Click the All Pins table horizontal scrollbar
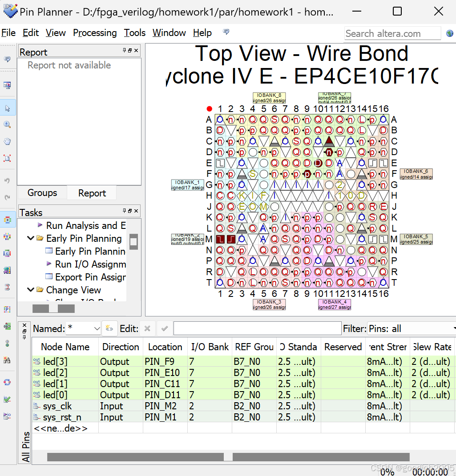 [228, 457]
